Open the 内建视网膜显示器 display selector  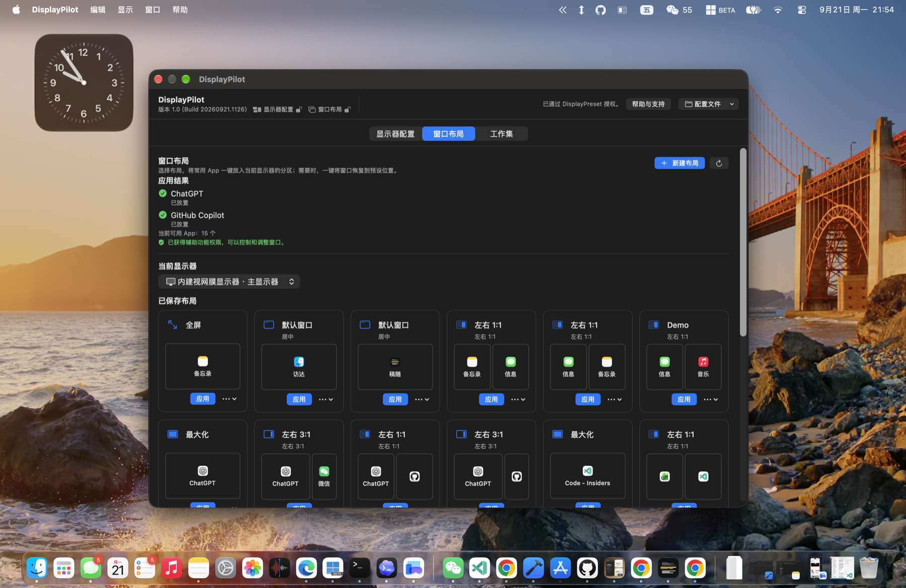click(229, 282)
